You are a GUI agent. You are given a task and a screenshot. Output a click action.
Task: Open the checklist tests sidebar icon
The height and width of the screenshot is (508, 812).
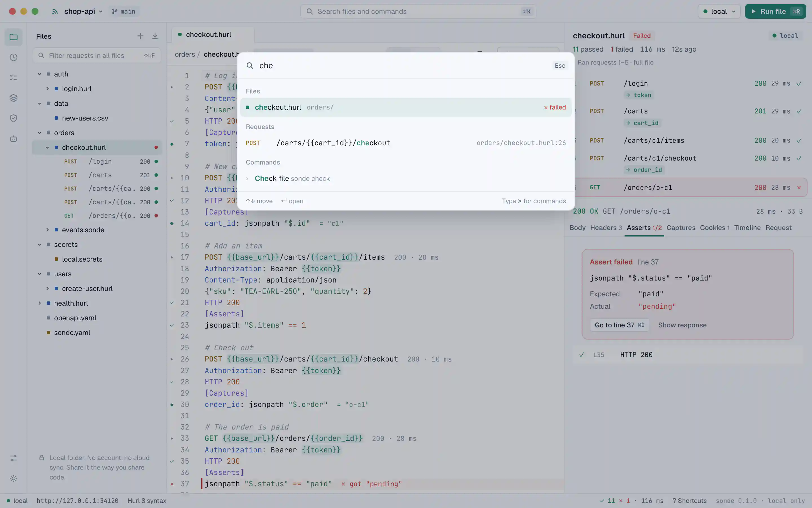(x=14, y=78)
